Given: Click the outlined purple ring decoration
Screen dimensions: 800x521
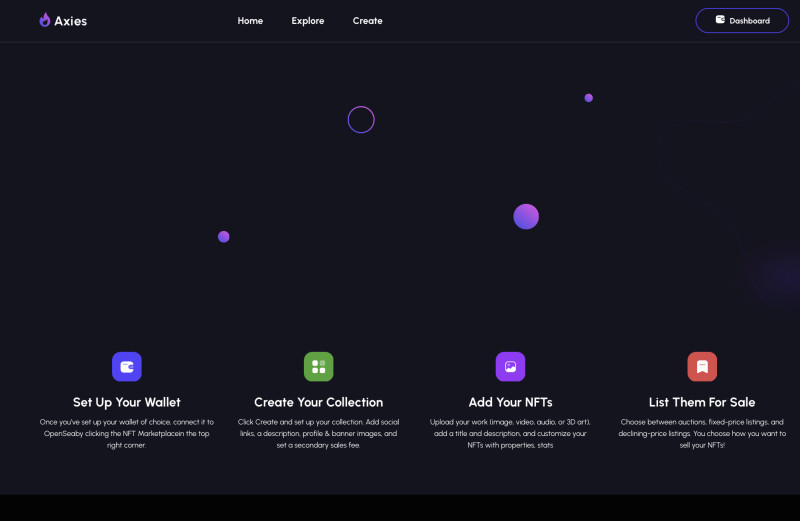Looking at the screenshot, I should point(361,120).
